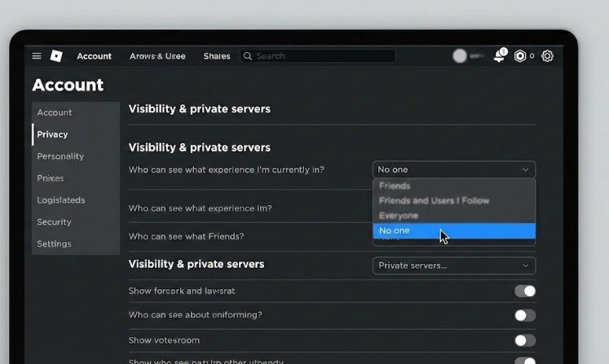Toggle 'Who can see about uniforming?' switch
The width and height of the screenshot is (609, 364).
pyautogui.click(x=525, y=315)
